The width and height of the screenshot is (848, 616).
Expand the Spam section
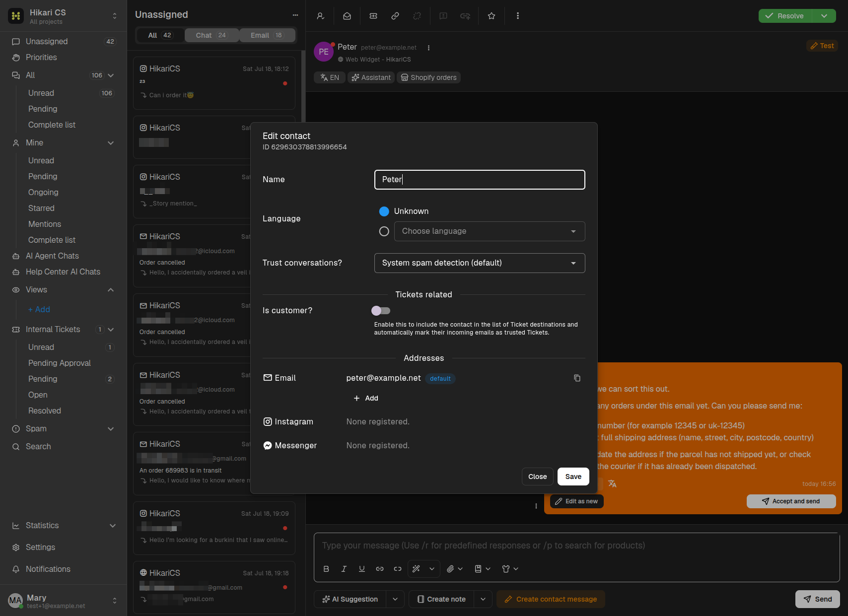(111, 429)
